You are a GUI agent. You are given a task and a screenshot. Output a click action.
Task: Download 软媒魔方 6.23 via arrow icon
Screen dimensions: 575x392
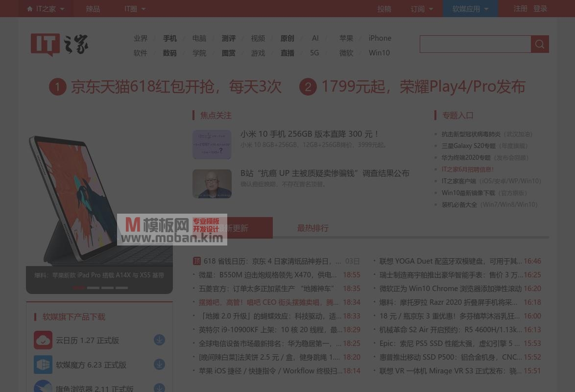click(x=159, y=365)
